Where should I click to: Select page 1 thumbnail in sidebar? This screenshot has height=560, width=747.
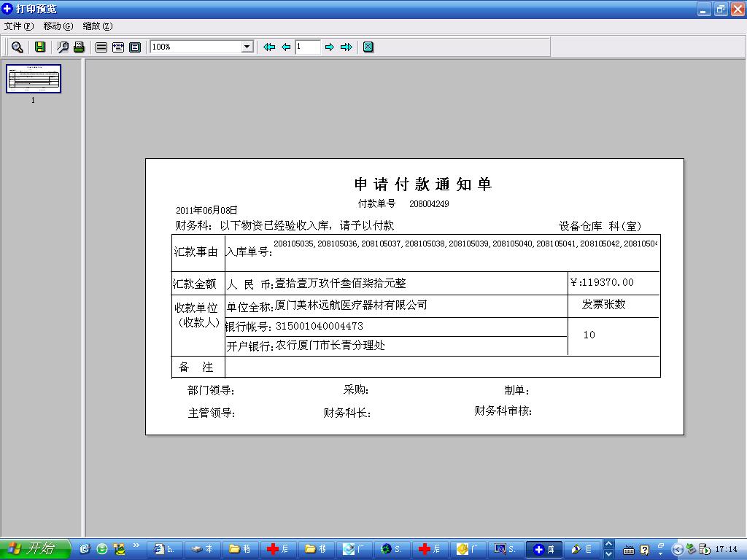coord(34,79)
